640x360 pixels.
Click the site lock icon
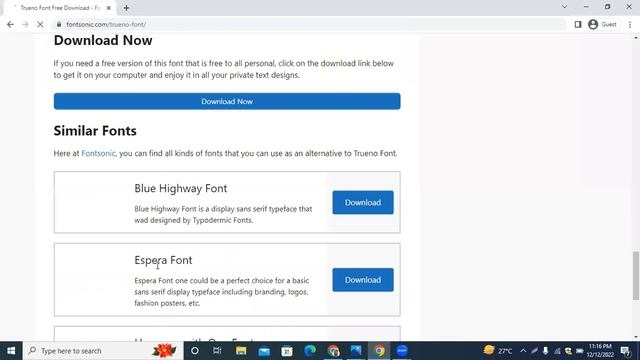coord(59,24)
